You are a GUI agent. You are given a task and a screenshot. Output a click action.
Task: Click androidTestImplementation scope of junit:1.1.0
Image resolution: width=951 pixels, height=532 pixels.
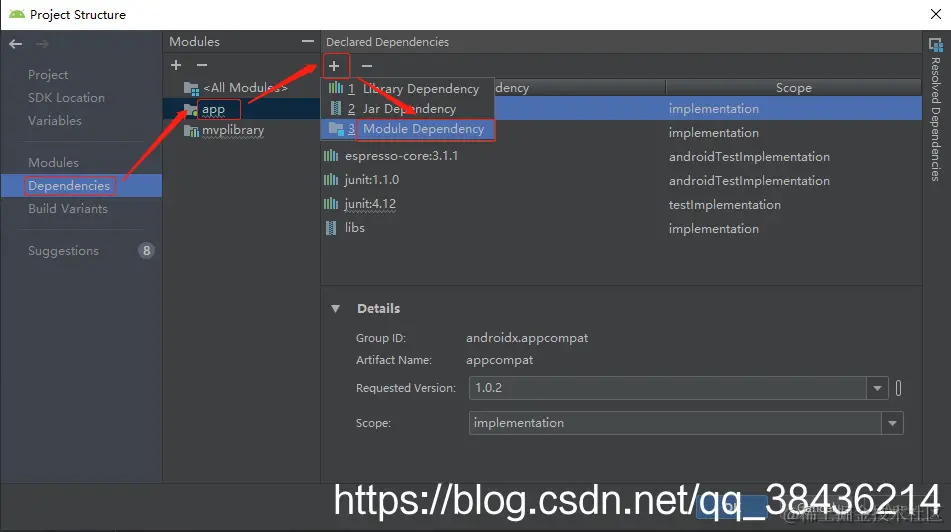click(x=749, y=181)
